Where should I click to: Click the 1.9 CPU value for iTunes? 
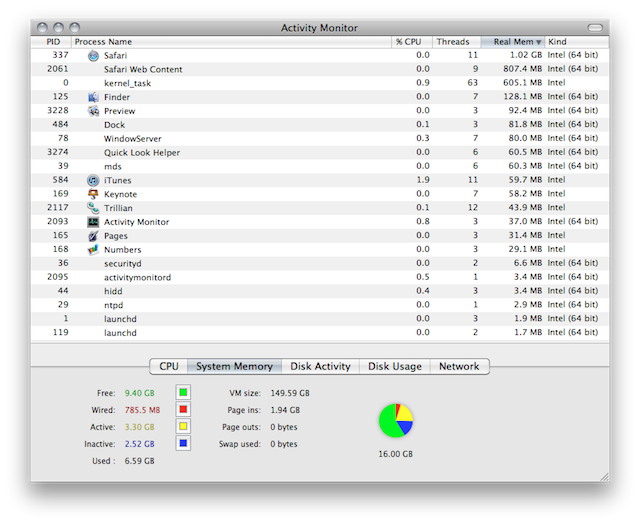click(423, 180)
